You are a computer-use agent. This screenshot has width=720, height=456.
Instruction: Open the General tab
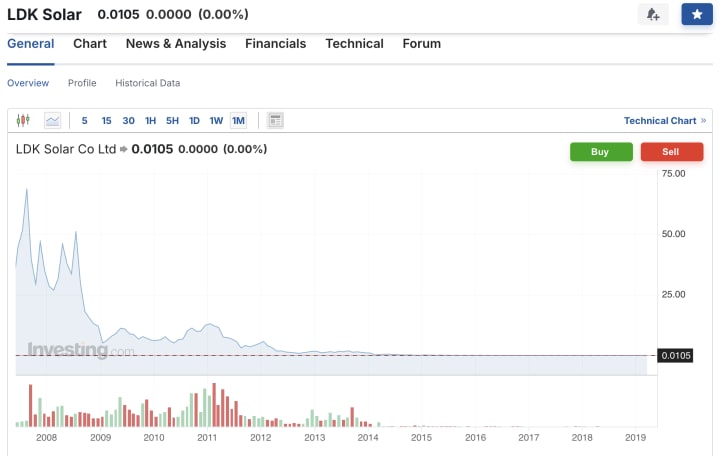tap(31, 44)
